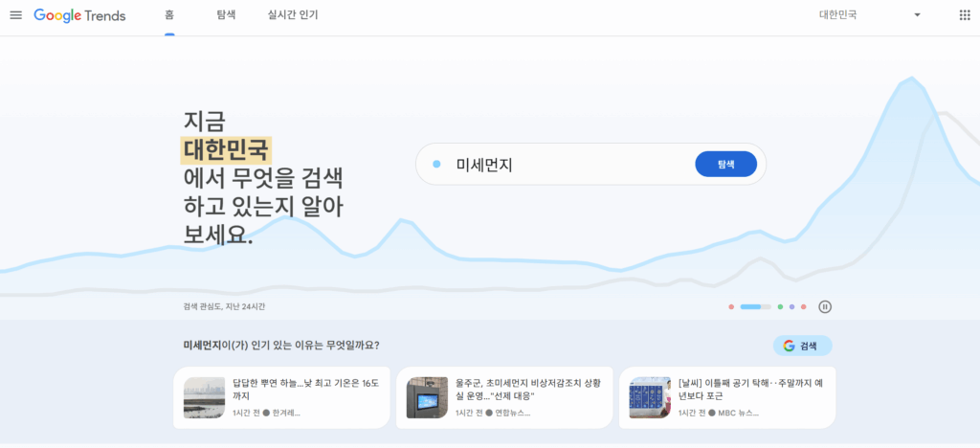
Task: Pause the trending search carousel
Action: click(825, 307)
